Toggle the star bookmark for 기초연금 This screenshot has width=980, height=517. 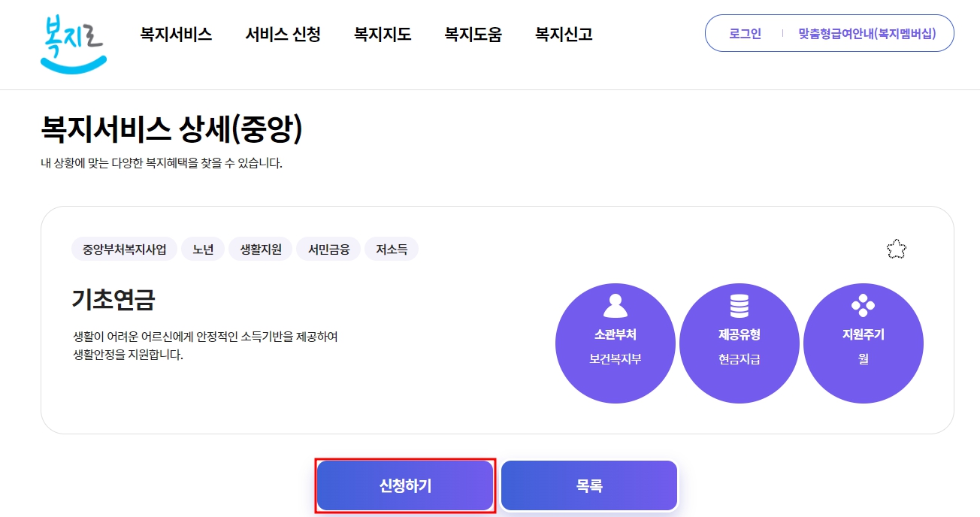[897, 249]
